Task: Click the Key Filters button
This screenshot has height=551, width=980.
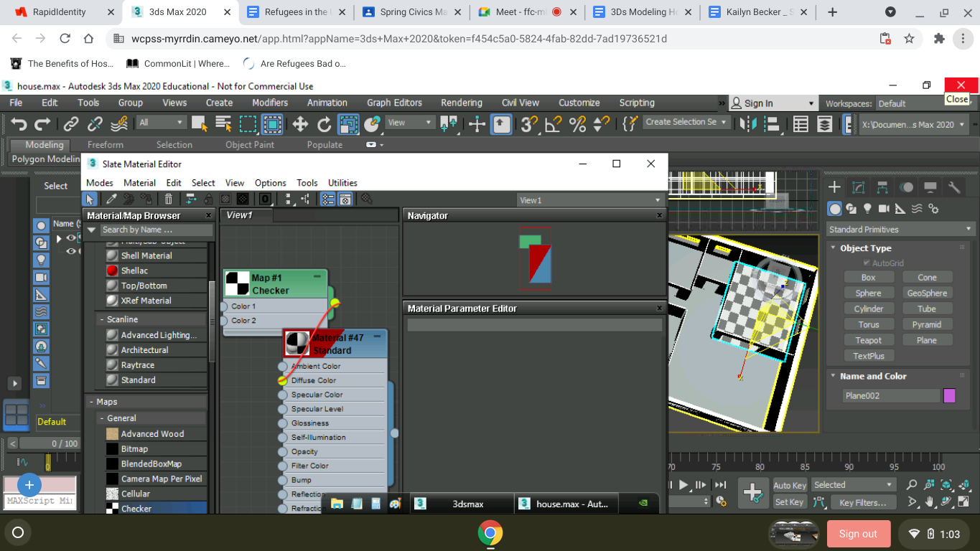Action: 862,502
